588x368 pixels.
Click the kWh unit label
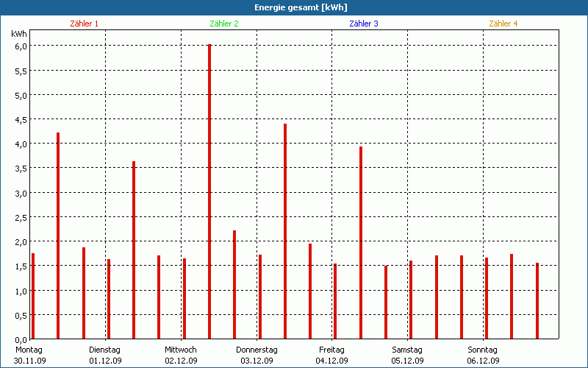pyautogui.click(x=19, y=34)
